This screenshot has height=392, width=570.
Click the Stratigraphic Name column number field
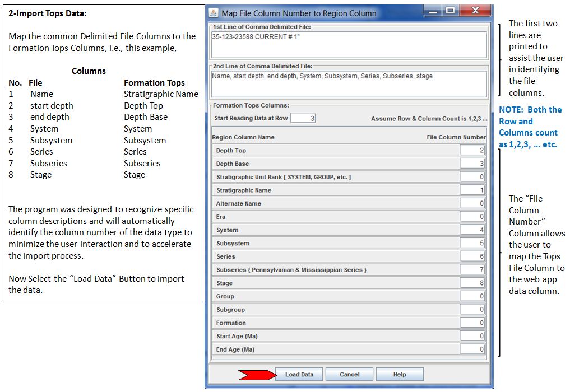click(472, 190)
